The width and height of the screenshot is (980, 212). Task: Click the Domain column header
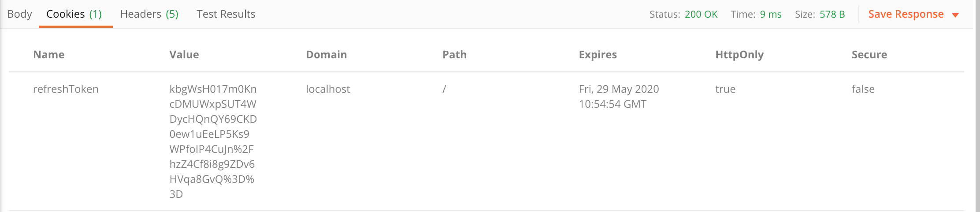click(327, 55)
